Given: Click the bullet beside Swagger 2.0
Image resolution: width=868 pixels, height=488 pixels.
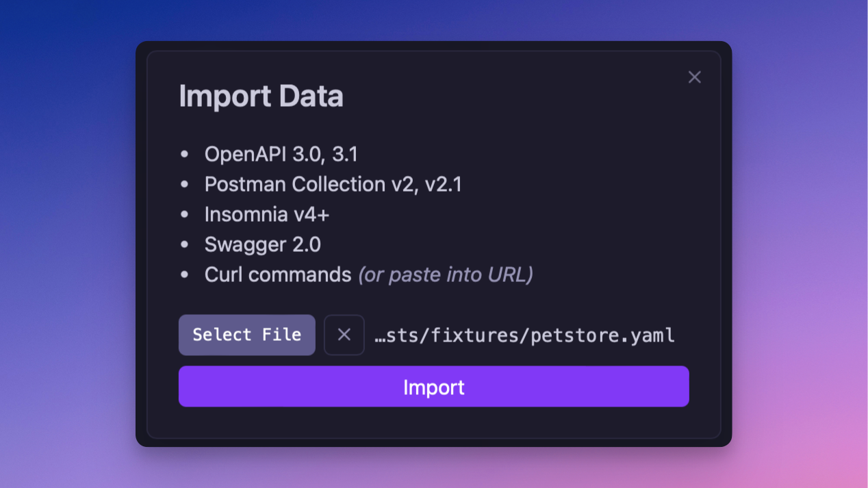Looking at the screenshot, I should tap(184, 245).
